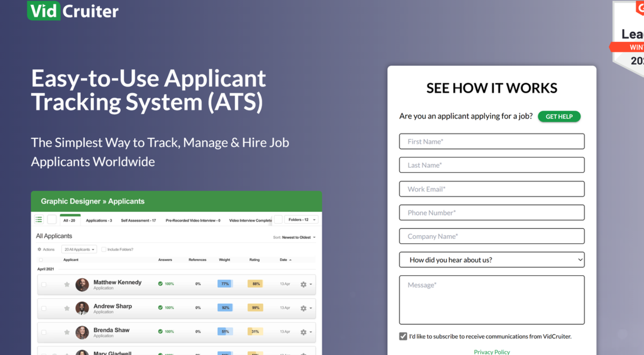Screen dimensions: 644x355
Task: Open Matthew Kennedy's gear settings
Action: [303, 285]
